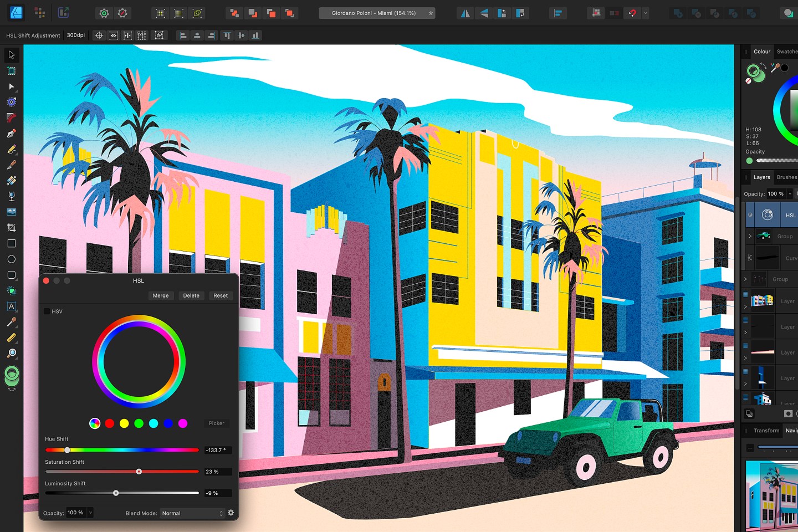
Task: Click the Merge button in the HSL dialog
Action: [x=161, y=295]
